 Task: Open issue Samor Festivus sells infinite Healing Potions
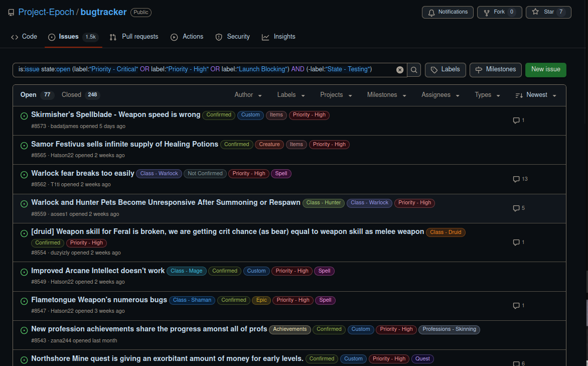pos(124,144)
